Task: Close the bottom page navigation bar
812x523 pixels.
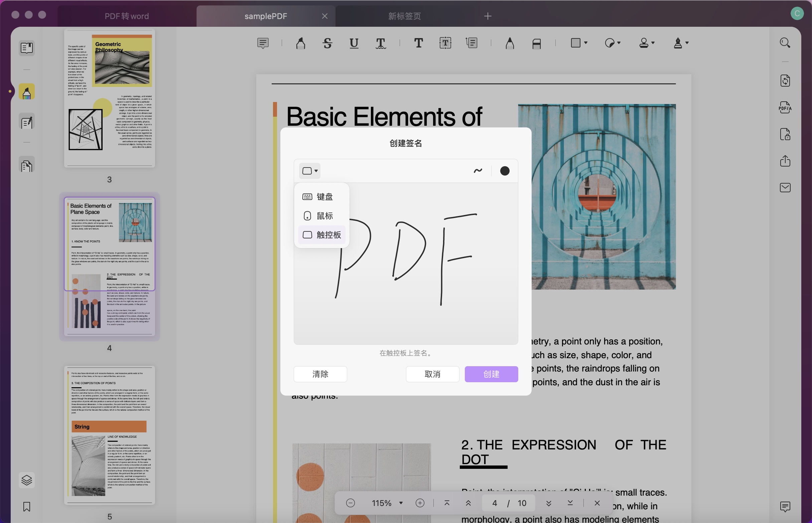Action: point(597,503)
